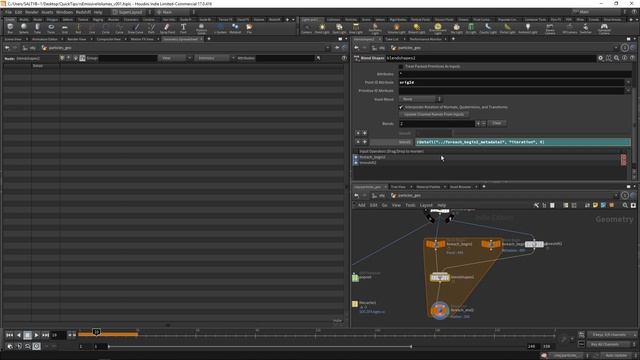
Task: Click the parameter search magnifier icon
Action: [x=617, y=58]
